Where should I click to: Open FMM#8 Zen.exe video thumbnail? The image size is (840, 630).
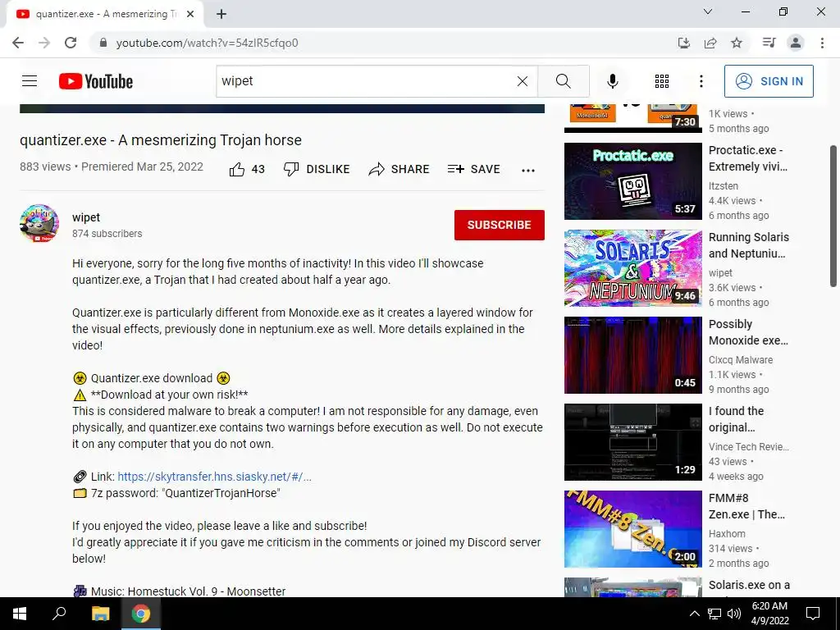(x=632, y=529)
